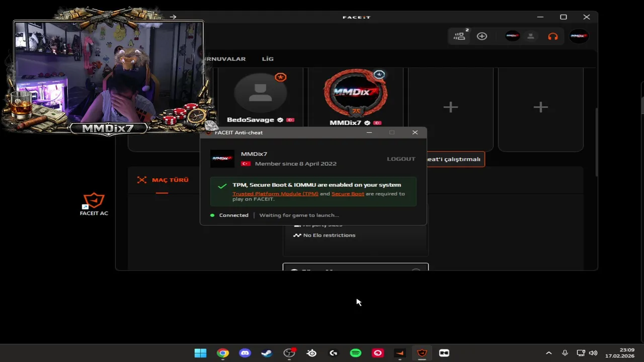Open SteelSeries app from the taskbar

point(311,353)
